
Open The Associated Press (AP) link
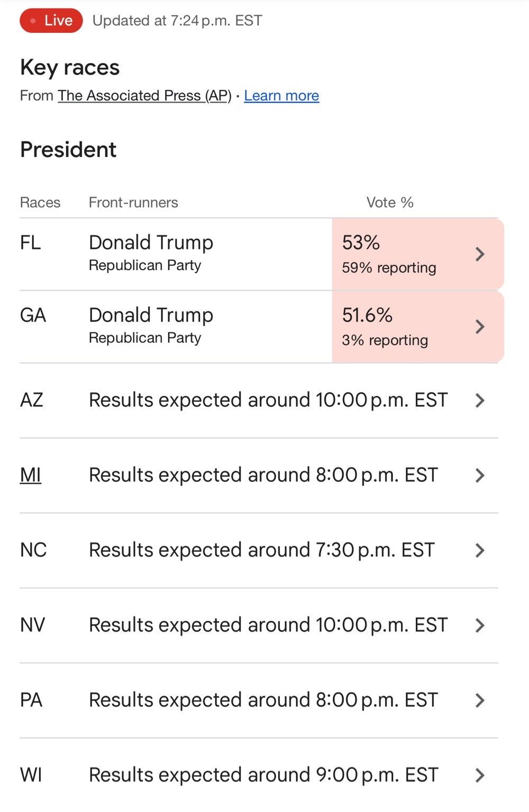(x=145, y=96)
